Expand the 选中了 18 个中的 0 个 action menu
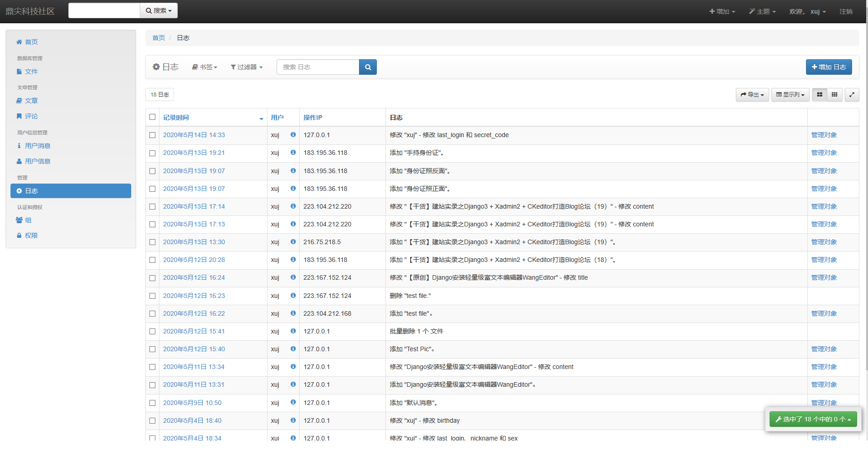The width and height of the screenshot is (868, 456). tap(813, 419)
